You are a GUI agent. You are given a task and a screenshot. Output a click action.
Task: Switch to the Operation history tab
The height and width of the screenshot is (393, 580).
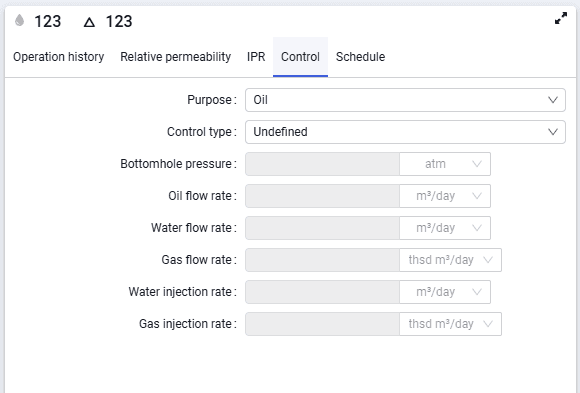tap(58, 57)
